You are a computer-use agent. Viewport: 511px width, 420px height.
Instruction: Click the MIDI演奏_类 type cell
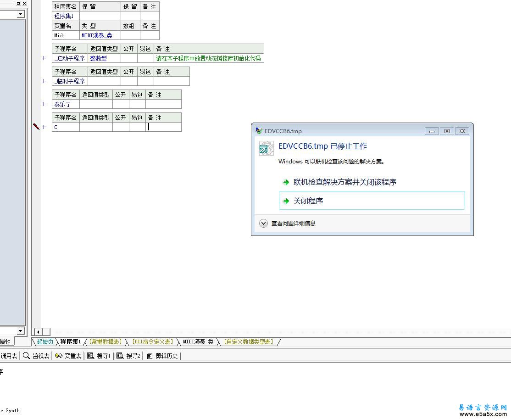click(x=100, y=35)
